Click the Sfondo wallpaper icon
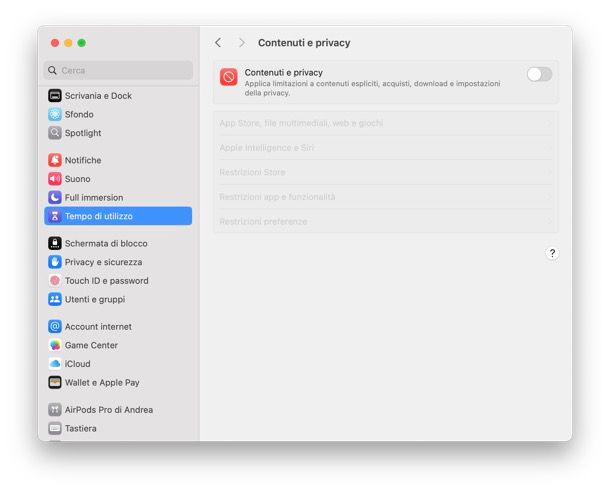 (x=55, y=115)
